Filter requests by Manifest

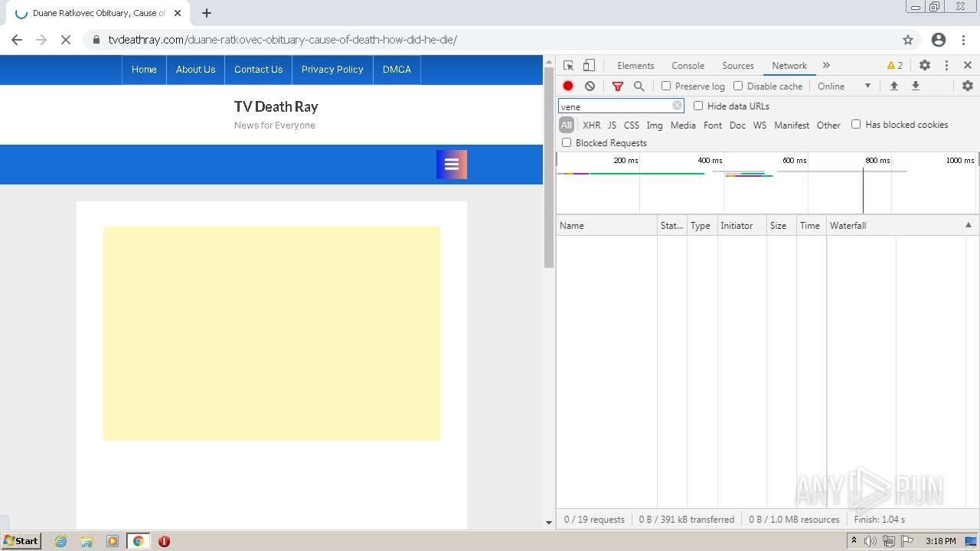click(x=792, y=125)
